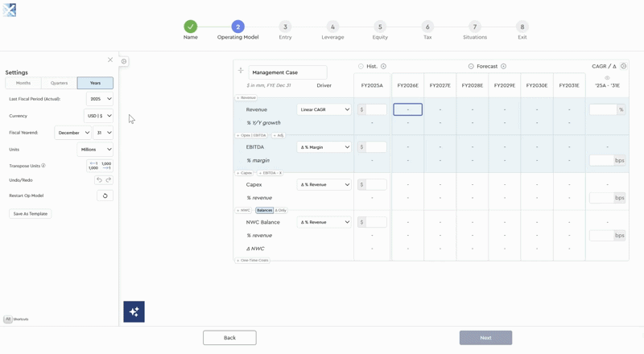Add a forecast year with plus icon
644x354 pixels.
pos(504,66)
